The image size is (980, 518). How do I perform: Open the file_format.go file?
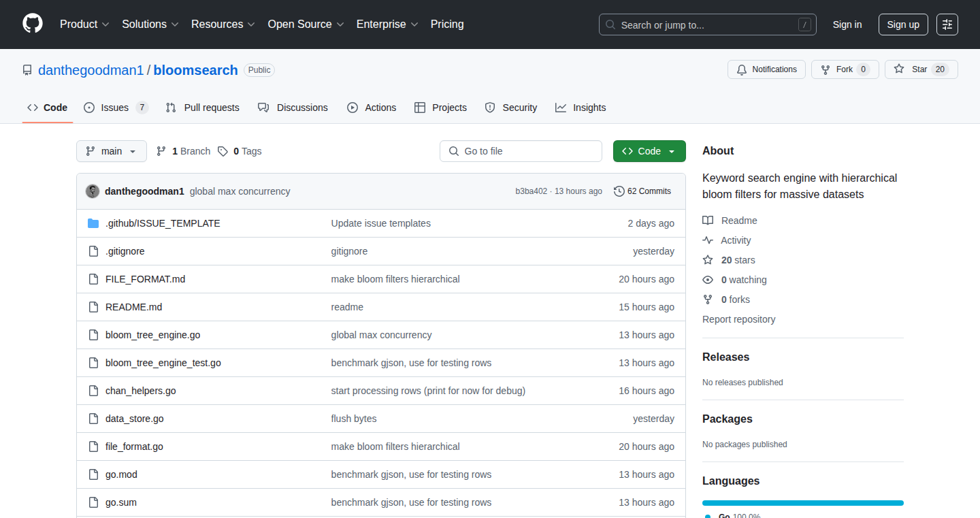click(134, 447)
